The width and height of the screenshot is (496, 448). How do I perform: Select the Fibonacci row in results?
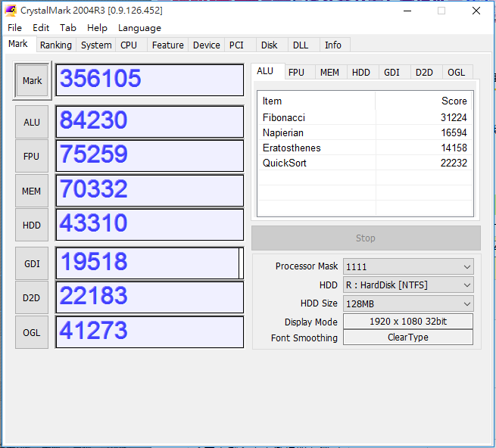(x=365, y=117)
